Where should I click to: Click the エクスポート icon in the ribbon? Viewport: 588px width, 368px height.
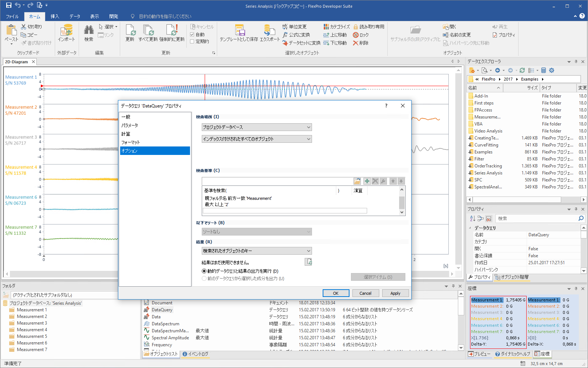point(269,33)
